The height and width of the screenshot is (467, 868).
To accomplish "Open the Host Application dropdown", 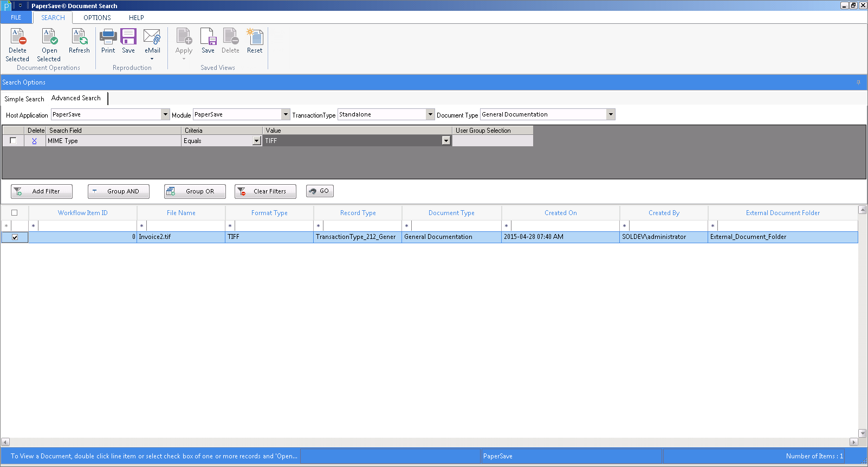I will 165,114.
